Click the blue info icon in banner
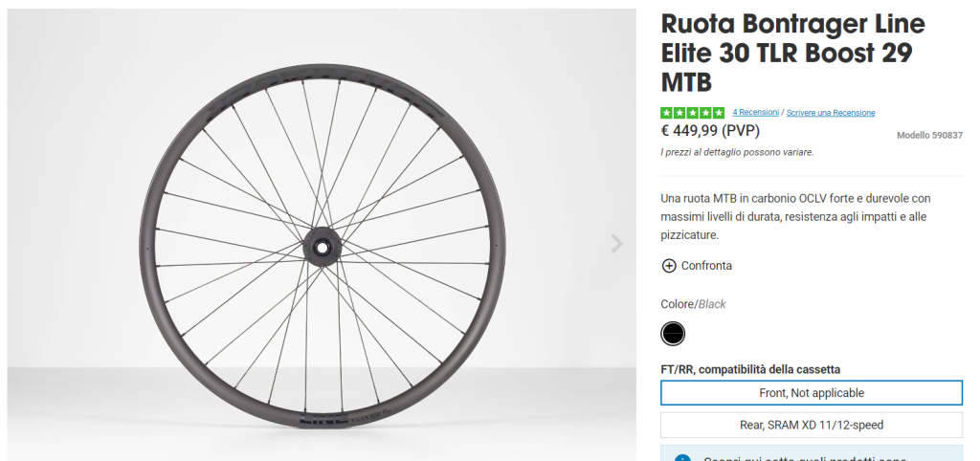 [682, 459]
